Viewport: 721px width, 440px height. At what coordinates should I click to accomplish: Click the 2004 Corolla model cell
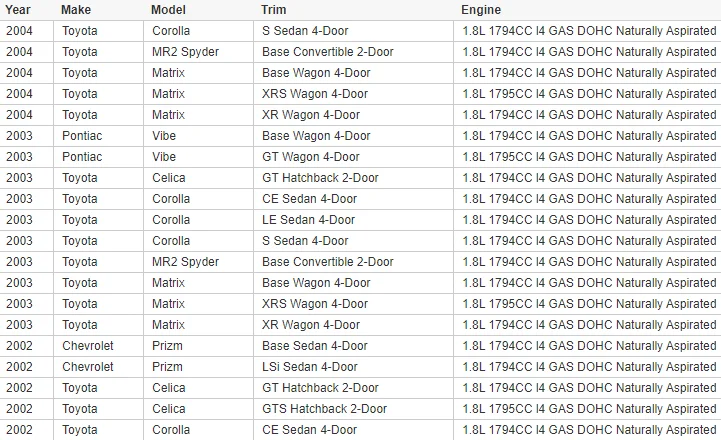[x=171, y=31]
